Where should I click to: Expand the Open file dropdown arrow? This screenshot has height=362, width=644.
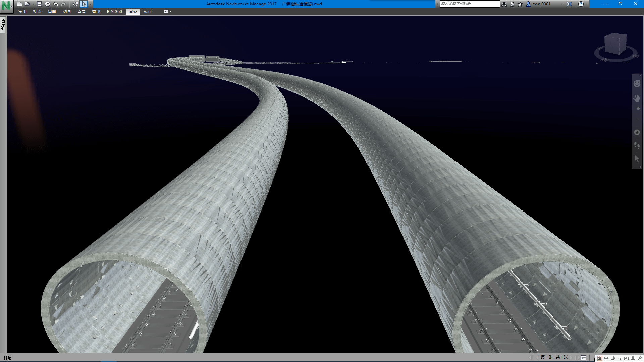33,4
